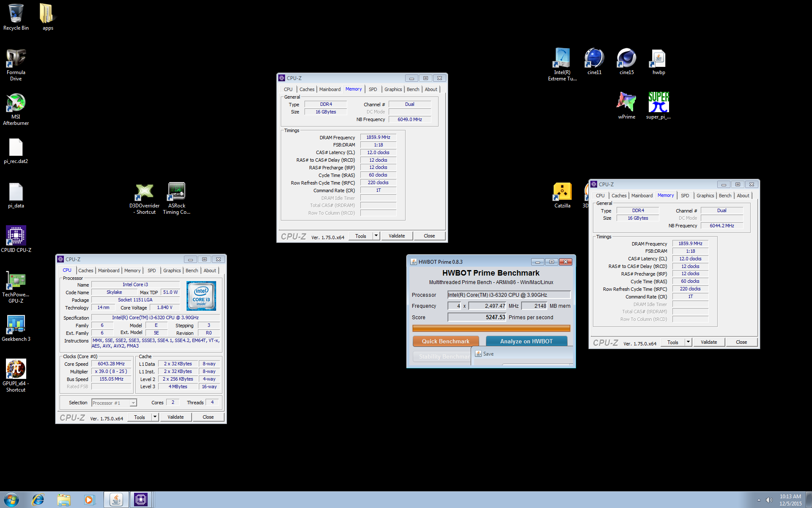The image size is (812, 508).
Task: Start Quick Benchmark in HWBOT Prime
Action: coord(446,341)
